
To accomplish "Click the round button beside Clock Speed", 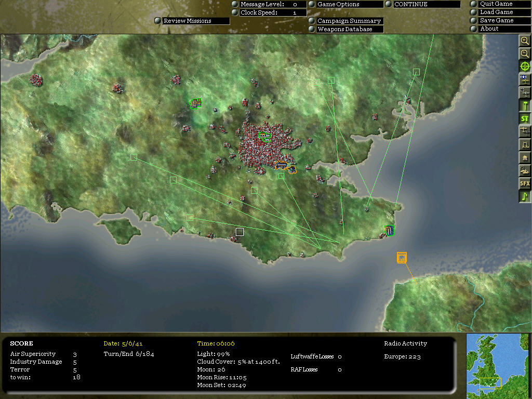I will coord(235,12).
